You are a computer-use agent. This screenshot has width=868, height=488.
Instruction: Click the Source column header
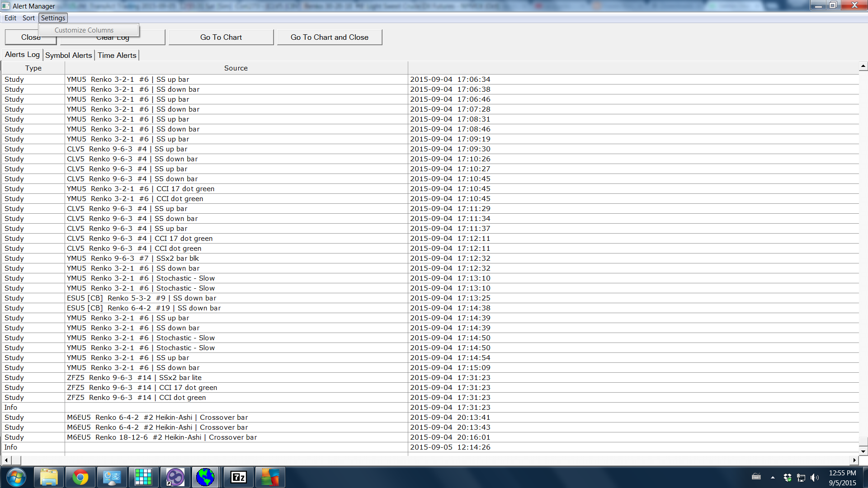(236, 68)
